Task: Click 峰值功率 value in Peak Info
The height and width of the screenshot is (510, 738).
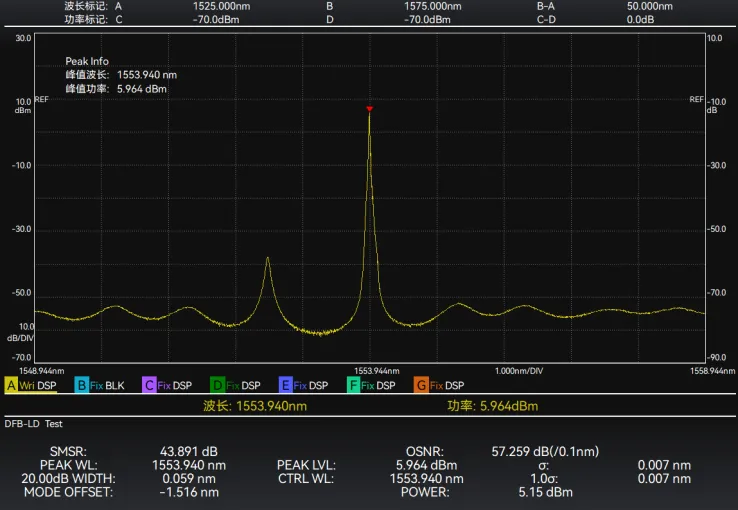Action: pyautogui.click(x=142, y=89)
